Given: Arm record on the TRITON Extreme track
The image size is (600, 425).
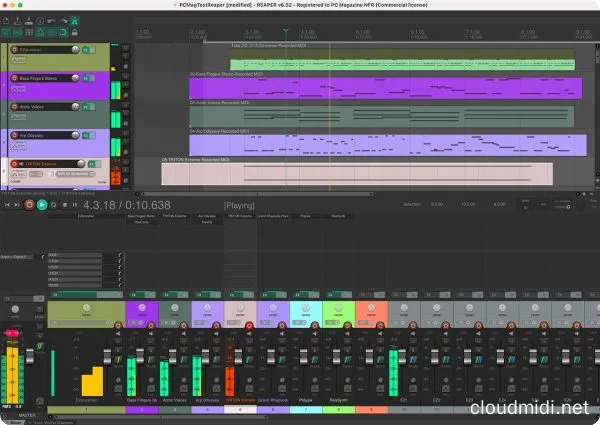Looking at the screenshot, I should point(15,163).
